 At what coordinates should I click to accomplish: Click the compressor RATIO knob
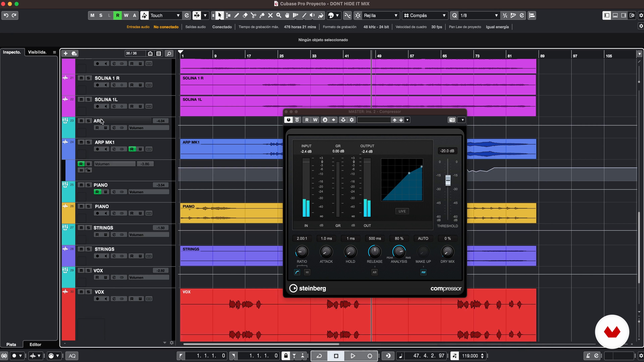[x=302, y=252]
